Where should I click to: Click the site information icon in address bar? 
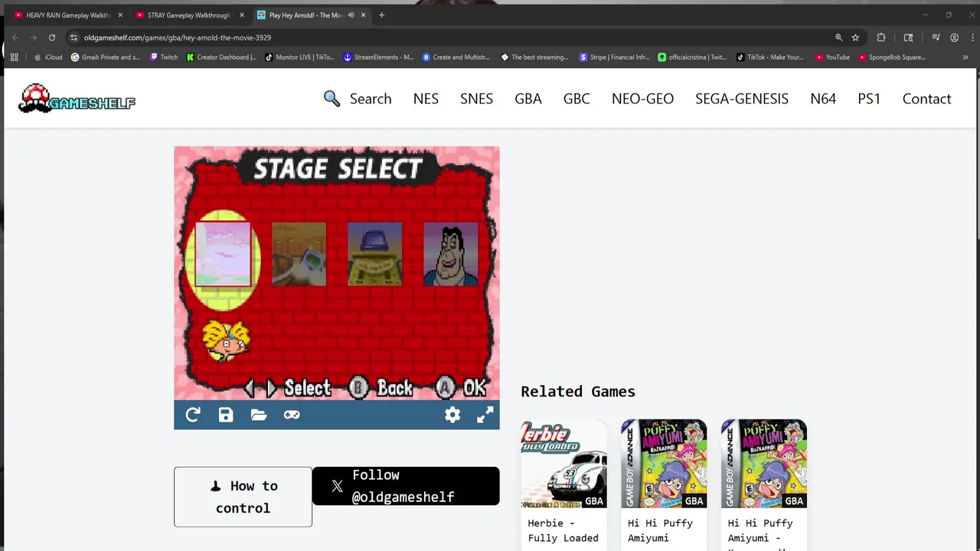73,37
